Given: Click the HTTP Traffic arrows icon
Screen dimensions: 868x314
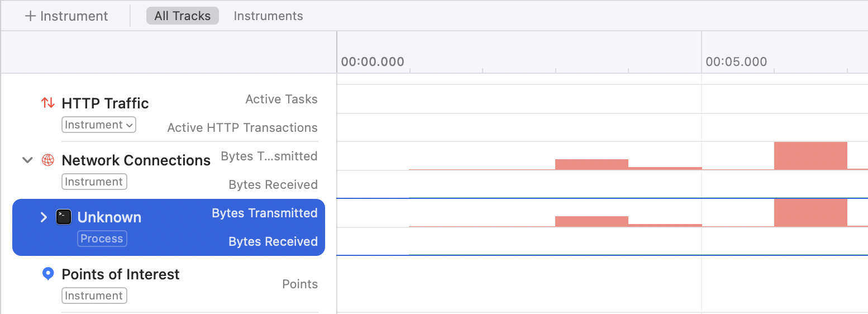Looking at the screenshot, I should 48,103.
